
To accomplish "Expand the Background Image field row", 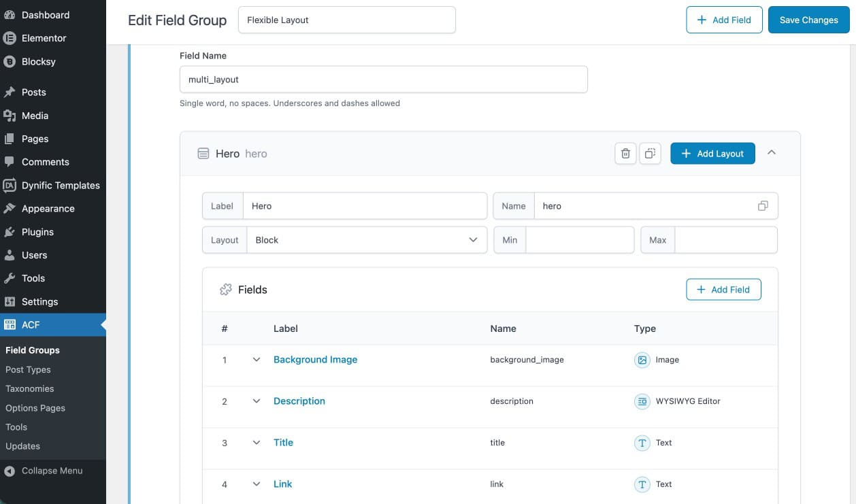I will (257, 360).
